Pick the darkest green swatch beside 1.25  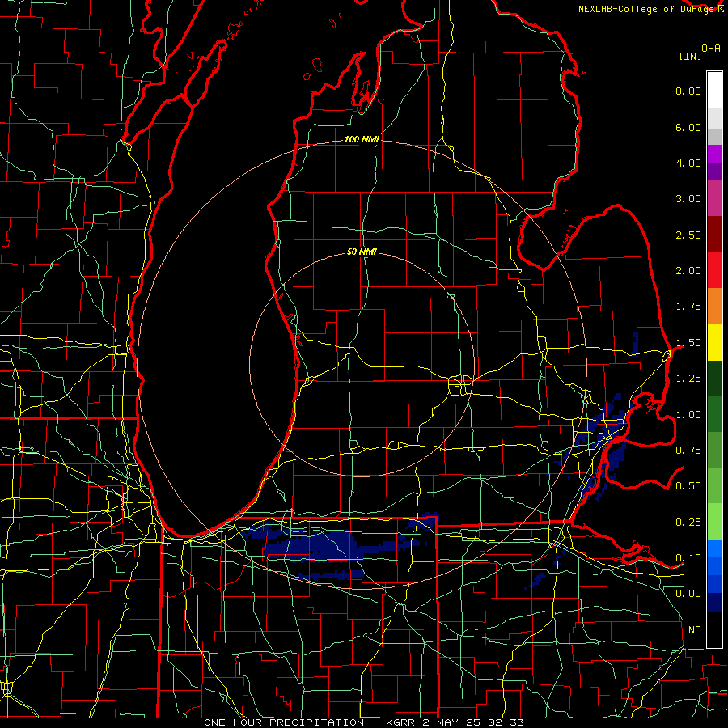pos(714,378)
